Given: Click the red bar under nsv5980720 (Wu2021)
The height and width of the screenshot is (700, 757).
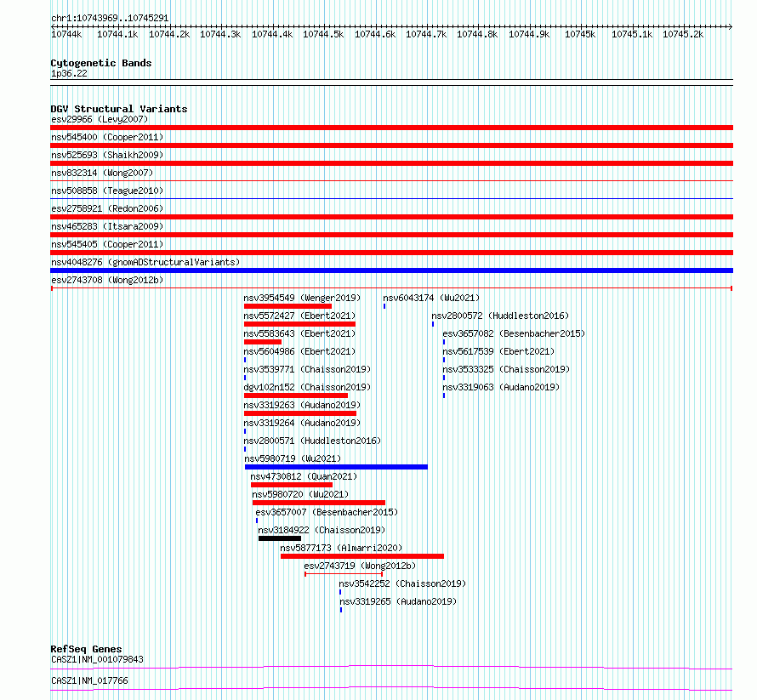Looking at the screenshot, I should click(x=319, y=503).
